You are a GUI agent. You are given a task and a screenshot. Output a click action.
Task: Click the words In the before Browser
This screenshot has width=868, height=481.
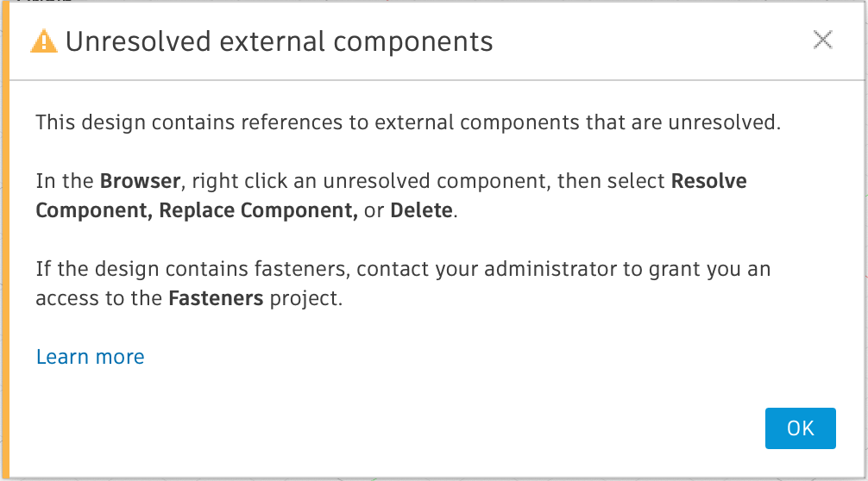[65, 182]
